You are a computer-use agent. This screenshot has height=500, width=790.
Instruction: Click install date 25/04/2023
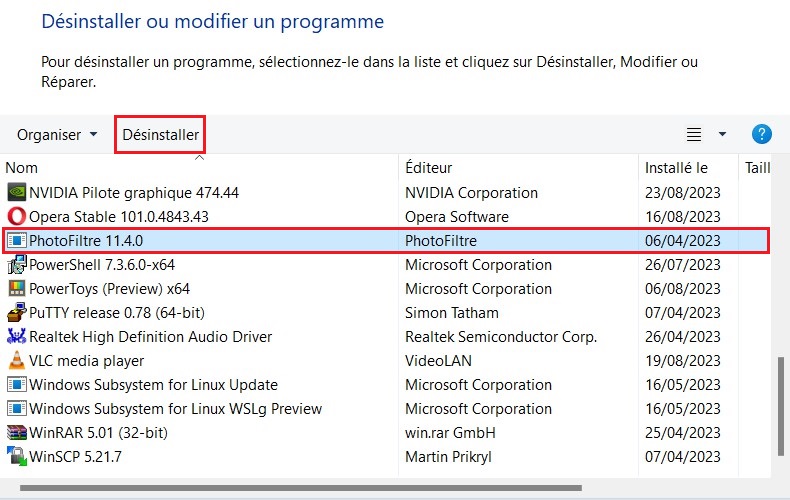[683, 432]
